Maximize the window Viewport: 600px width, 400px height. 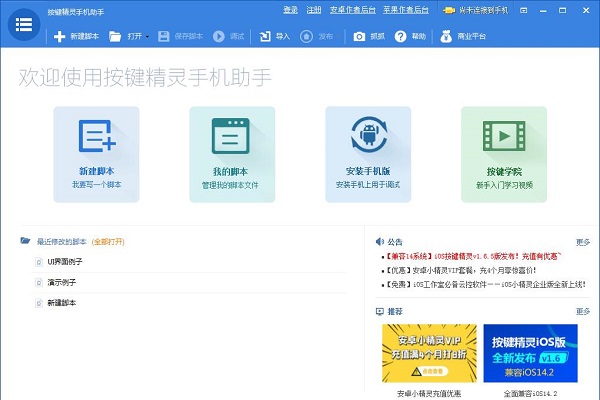[x=562, y=10]
